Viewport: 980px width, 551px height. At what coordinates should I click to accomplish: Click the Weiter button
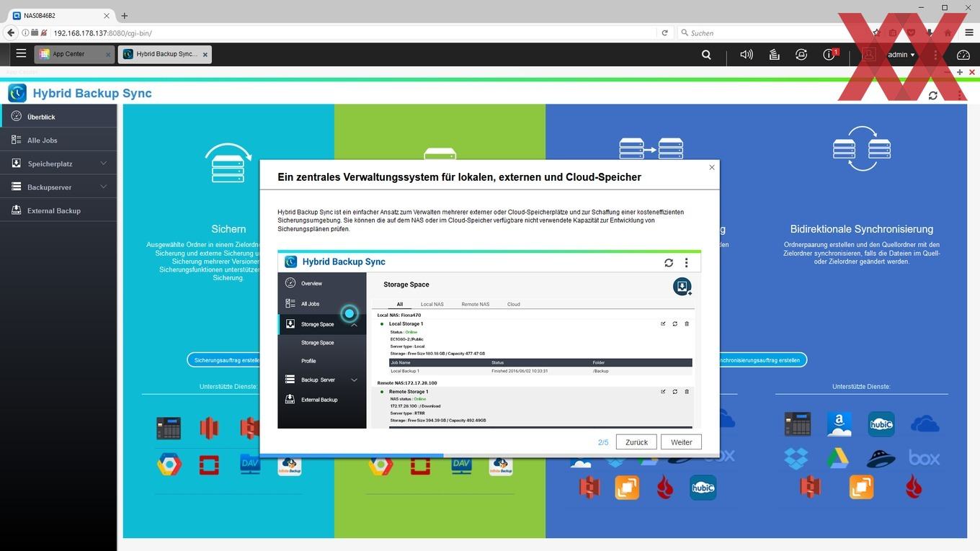[x=681, y=442]
